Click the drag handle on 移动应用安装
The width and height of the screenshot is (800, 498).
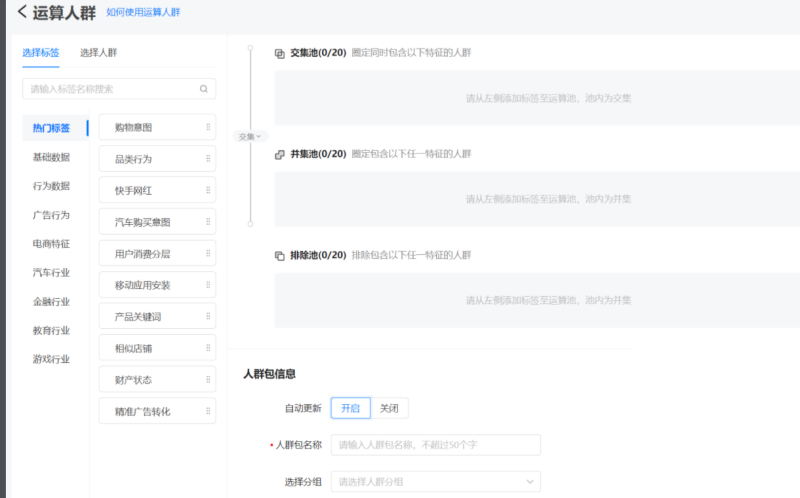208,285
